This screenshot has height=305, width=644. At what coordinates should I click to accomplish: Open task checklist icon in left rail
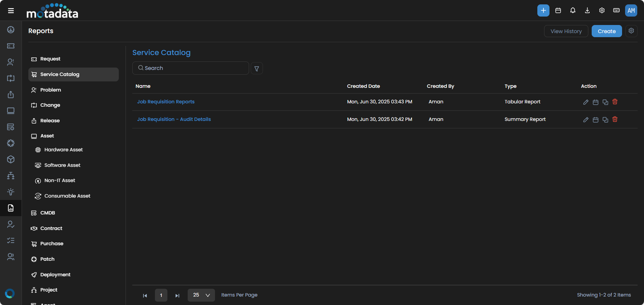tap(11, 240)
